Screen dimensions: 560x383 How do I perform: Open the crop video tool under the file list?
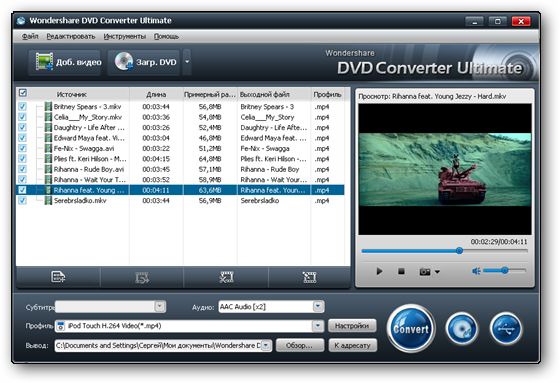[309, 277]
